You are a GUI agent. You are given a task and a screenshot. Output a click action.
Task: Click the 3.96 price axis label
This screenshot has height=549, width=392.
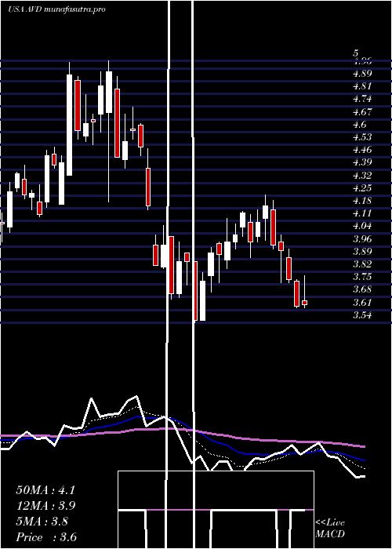pos(362,238)
